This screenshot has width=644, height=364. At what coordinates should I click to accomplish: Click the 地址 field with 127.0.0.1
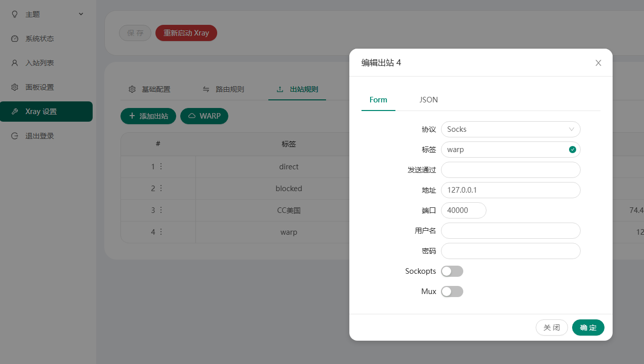(511, 190)
